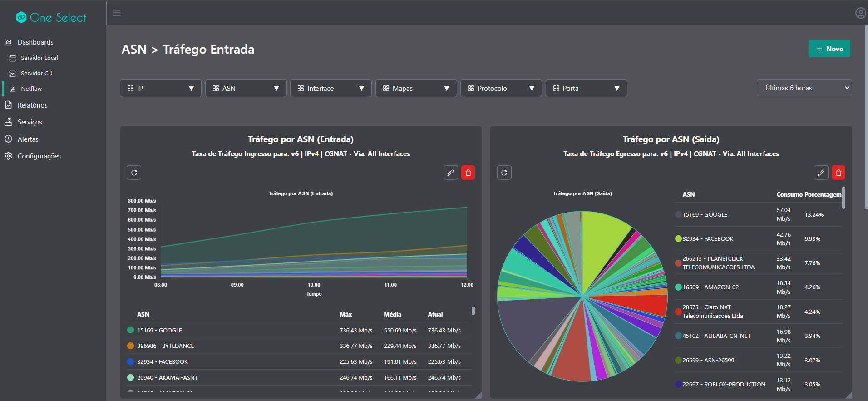Toggle 266213 - PLANETCLICK swatch in Saída table

point(678,263)
